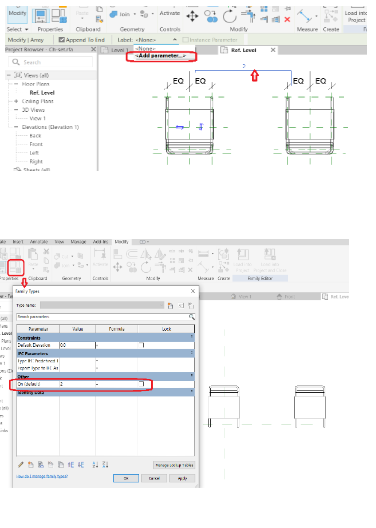Image resolution: width=376 pixels, height=528 pixels.
Task: Open the Add-Ins ribbon tab in lower window
Action: point(100,242)
